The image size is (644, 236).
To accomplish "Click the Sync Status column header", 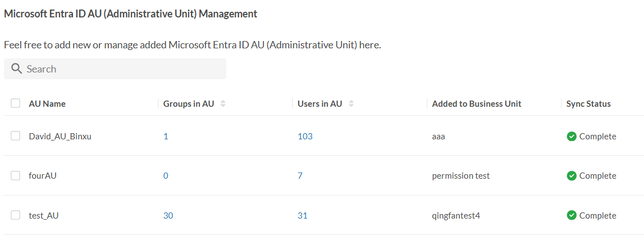I will tap(588, 104).
